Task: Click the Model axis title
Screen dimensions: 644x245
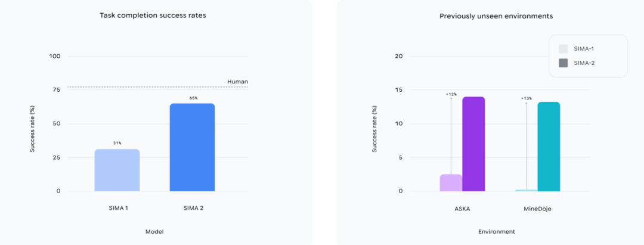Action: 154,231
